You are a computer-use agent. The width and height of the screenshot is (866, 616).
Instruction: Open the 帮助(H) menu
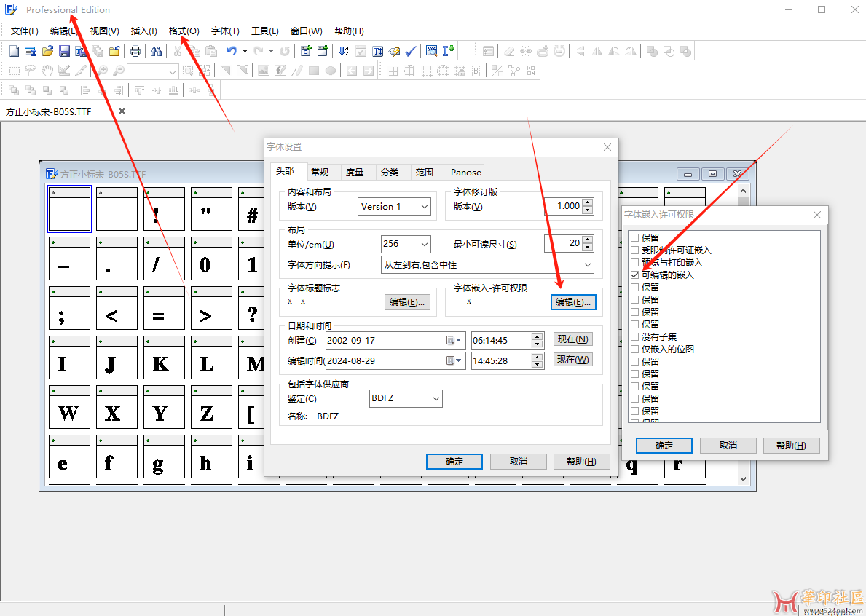tap(349, 31)
